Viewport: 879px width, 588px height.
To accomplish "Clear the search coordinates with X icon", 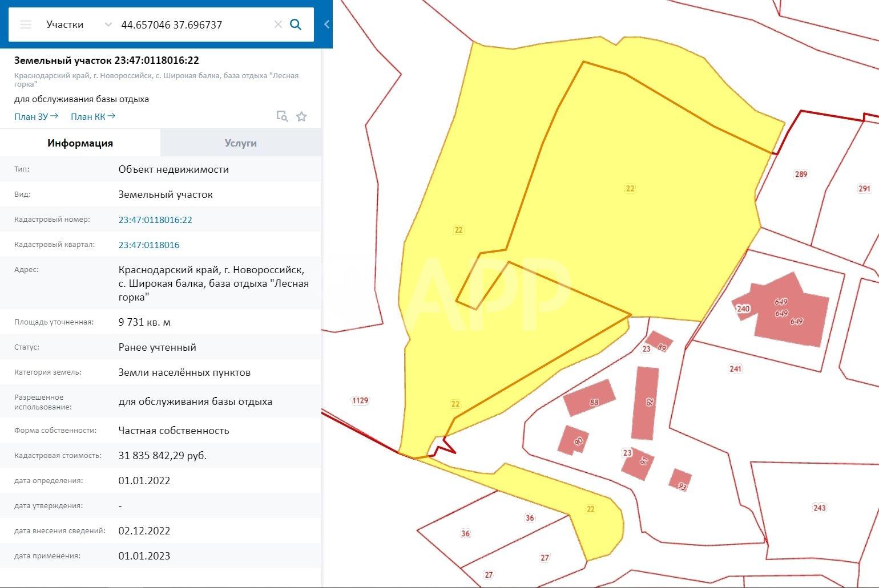I will click(278, 25).
